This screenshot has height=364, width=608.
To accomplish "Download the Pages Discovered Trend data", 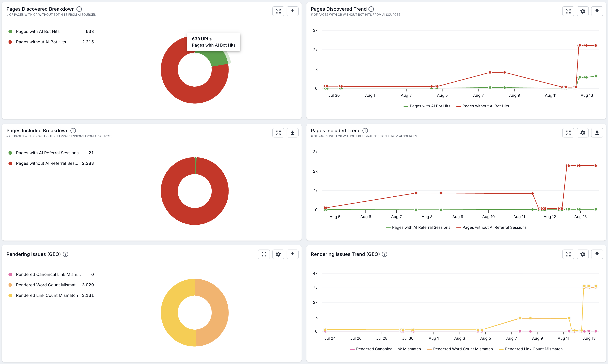I will [x=597, y=11].
